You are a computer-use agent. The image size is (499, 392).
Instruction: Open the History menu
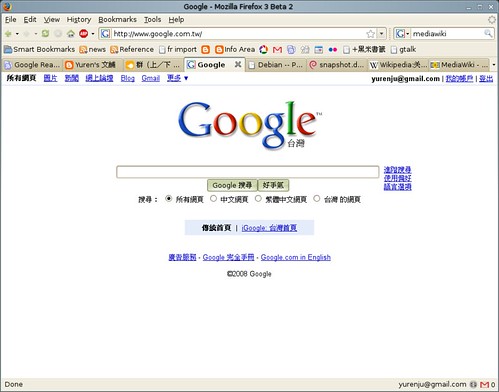(x=79, y=20)
